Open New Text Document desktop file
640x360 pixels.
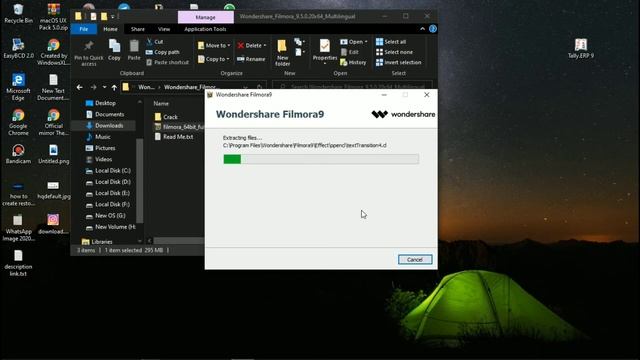tap(53, 87)
